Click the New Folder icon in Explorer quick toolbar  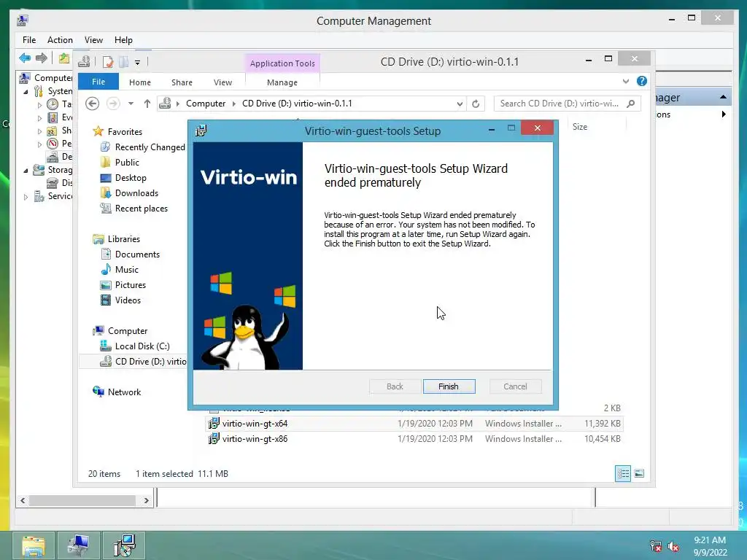point(124,62)
